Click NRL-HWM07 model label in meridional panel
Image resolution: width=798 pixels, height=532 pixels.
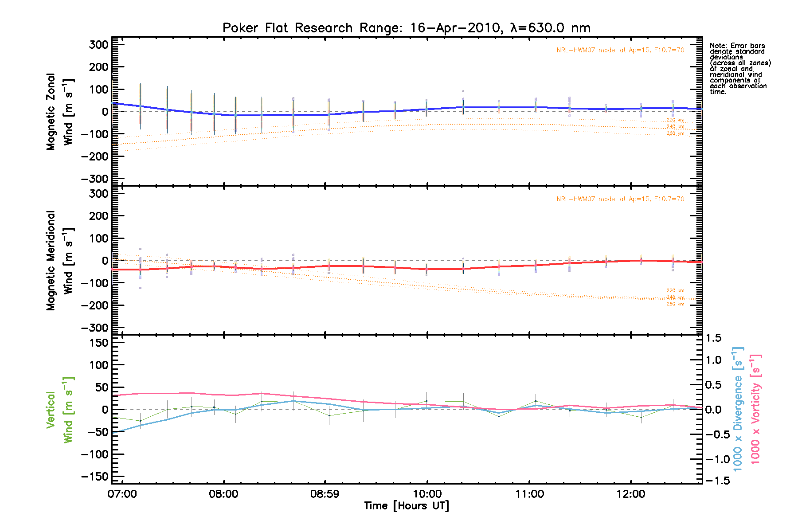[620, 199]
